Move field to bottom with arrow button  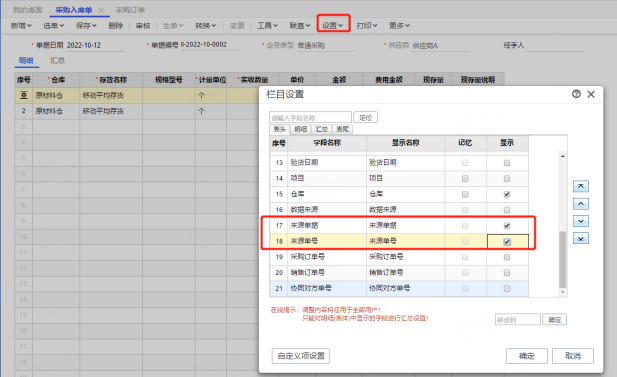click(x=581, y=238)
